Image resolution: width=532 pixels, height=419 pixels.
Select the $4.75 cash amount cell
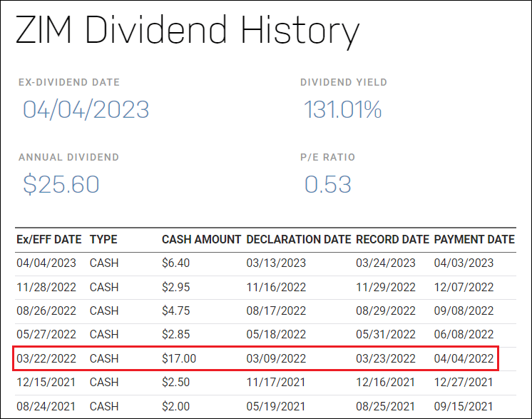[x=175, y=311]
